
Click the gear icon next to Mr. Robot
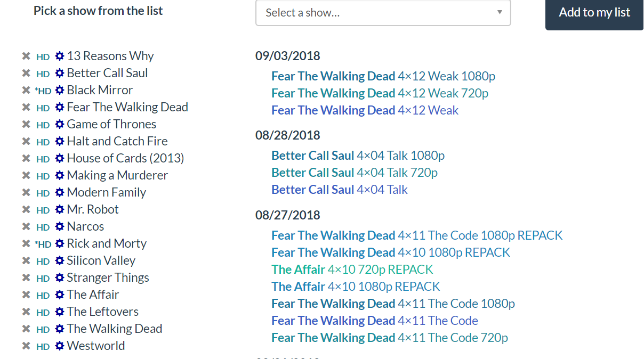tap(60, 210)
